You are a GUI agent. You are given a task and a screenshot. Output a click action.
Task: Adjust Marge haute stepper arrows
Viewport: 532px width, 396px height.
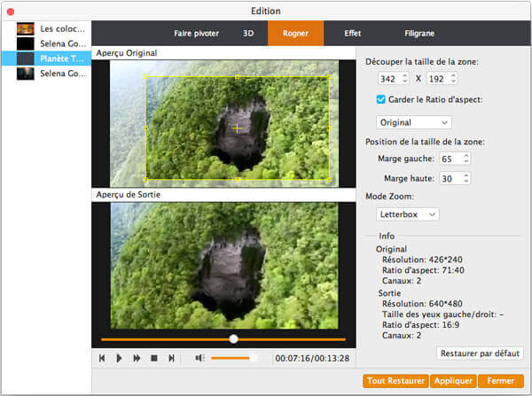(x=466, y=178)
